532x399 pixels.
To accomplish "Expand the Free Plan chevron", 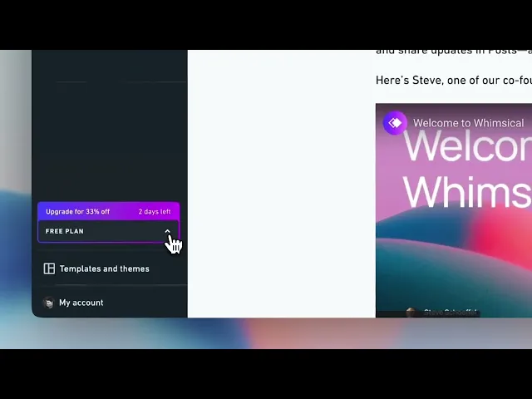I will [x=167, y=231].
